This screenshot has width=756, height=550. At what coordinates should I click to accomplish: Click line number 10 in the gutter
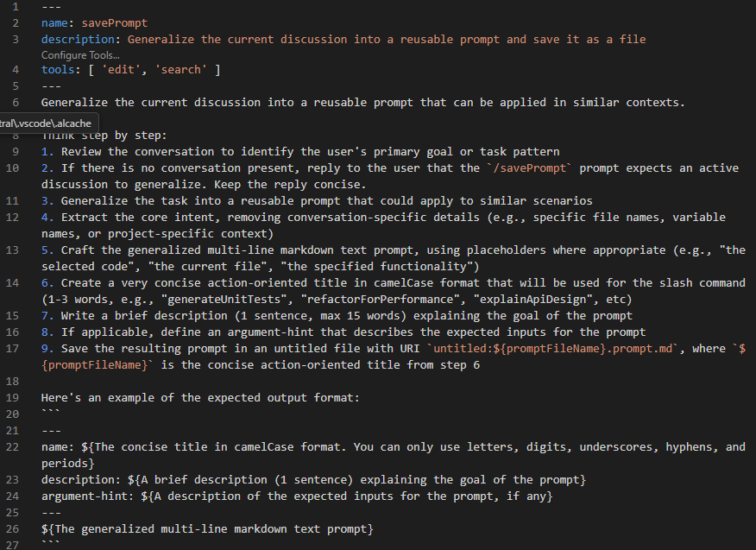click(x=12, y=168)
